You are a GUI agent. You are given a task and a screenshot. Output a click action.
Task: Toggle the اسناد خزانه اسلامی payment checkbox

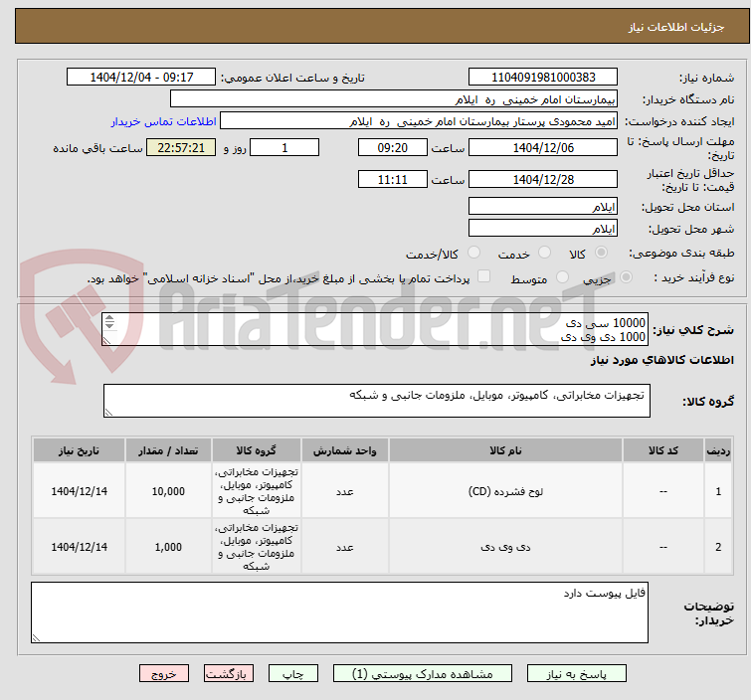(484, 276)
